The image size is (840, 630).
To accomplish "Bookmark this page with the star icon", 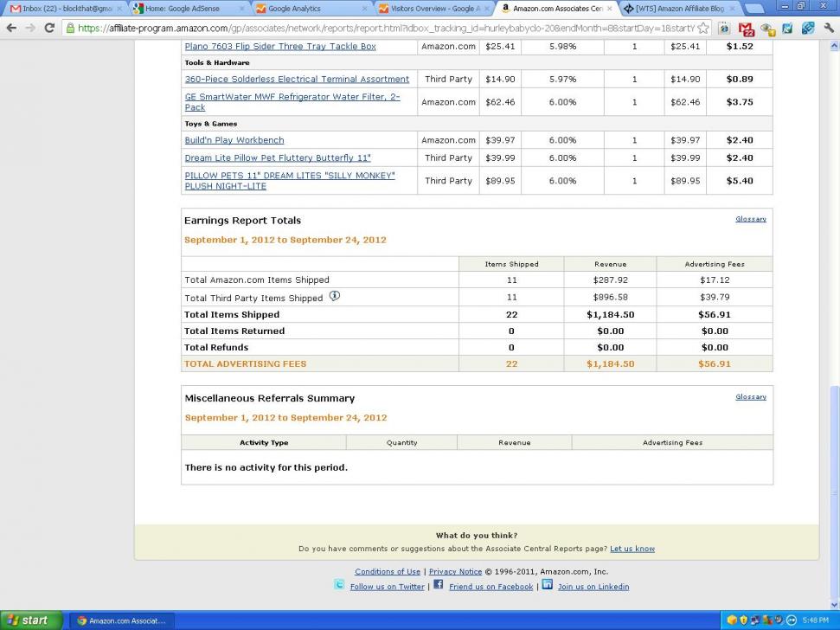I will tap(702, 28).
